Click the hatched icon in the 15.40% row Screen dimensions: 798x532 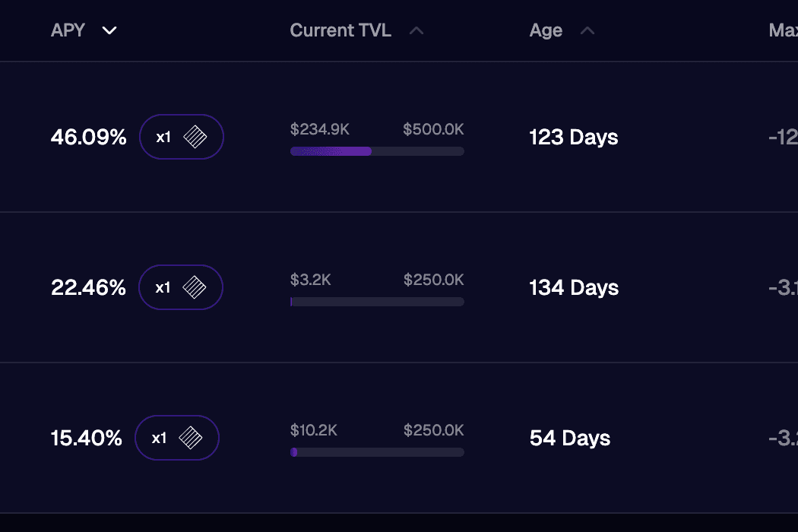point(191,438)
